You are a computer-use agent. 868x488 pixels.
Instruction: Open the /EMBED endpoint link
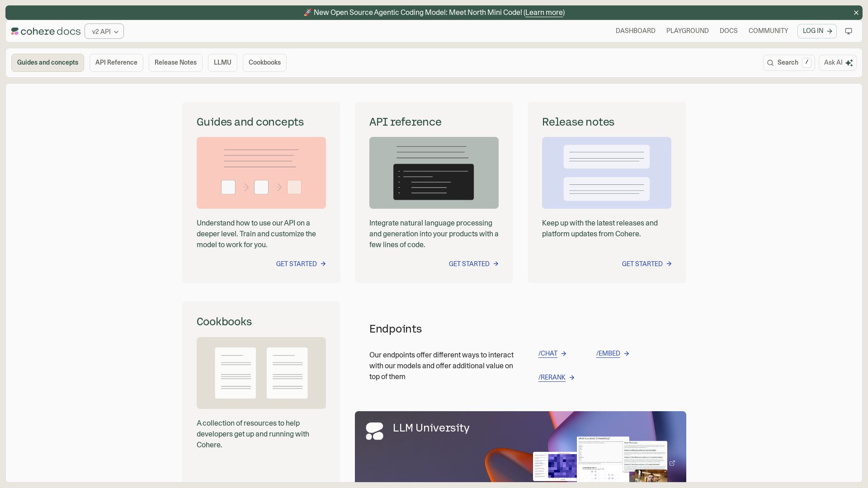pos(613,353)
